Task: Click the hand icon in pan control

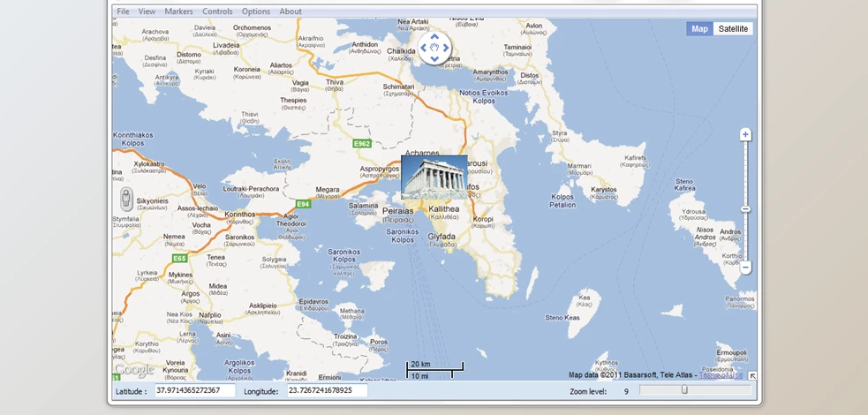Action: (434, 48)
